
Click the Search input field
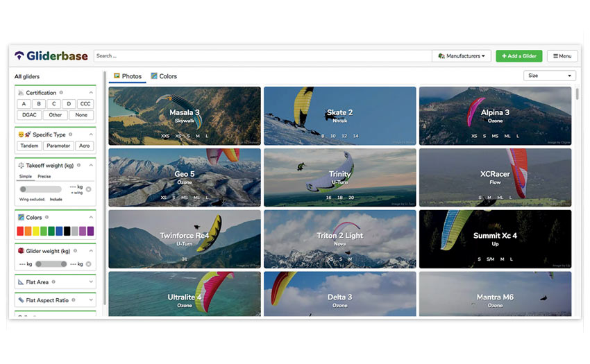[262, 56]
